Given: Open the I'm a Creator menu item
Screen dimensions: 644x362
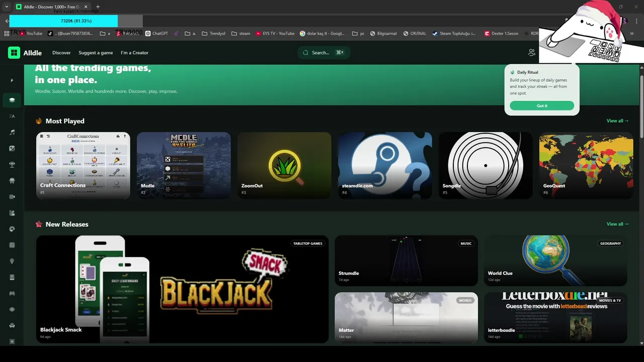Looking at the screenshot, I should tap(134, 53).
